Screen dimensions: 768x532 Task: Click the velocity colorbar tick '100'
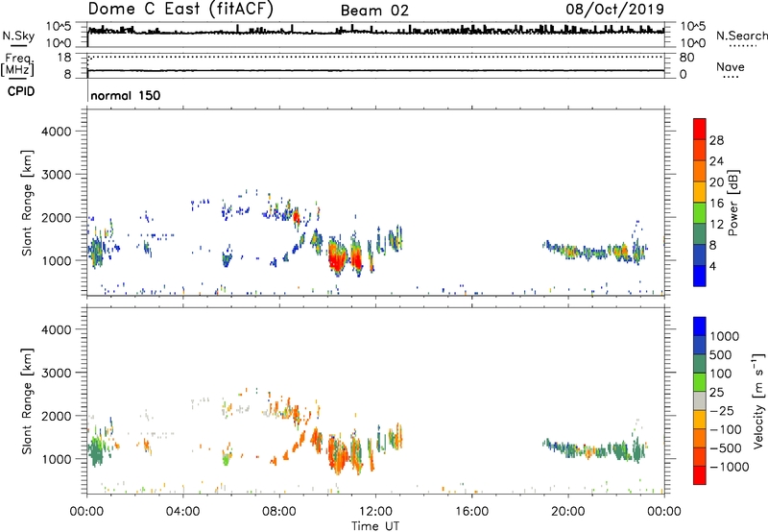point(721,374)
